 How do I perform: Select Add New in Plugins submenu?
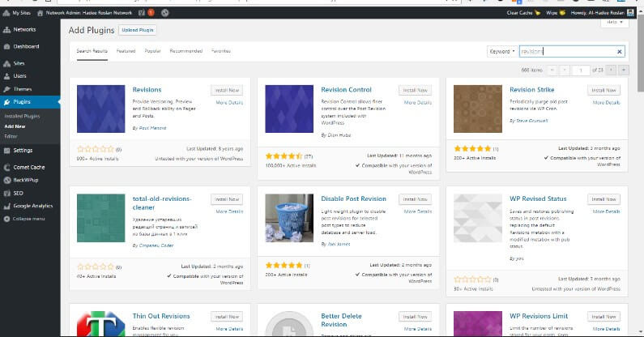(15, 126)
